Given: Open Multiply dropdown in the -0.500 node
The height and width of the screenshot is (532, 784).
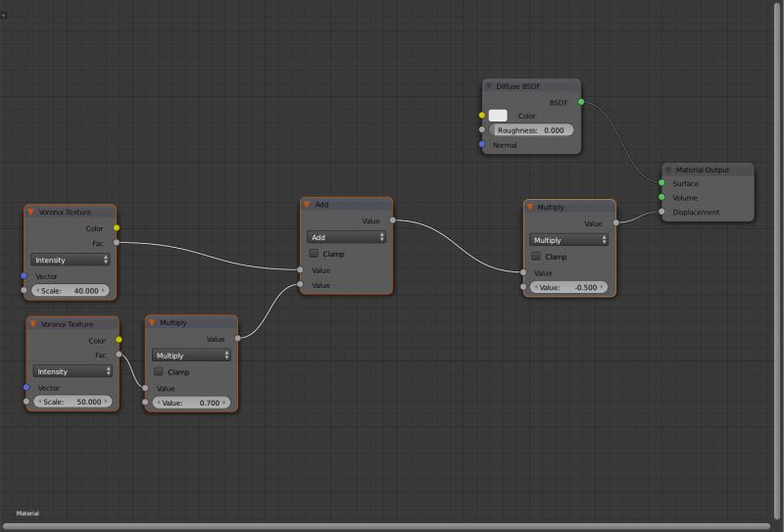Looking at the screenshot, I should pyautogui.click(x=569, y=240).
